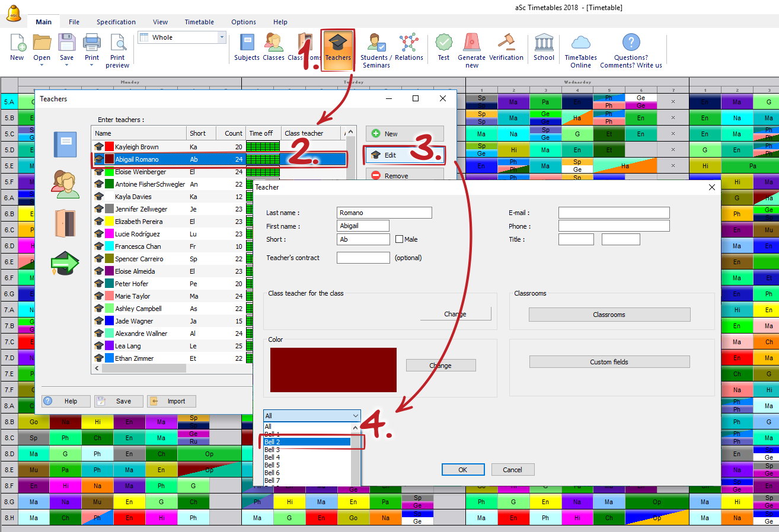Expand the Print button dropdown arrow

(92, 65)
